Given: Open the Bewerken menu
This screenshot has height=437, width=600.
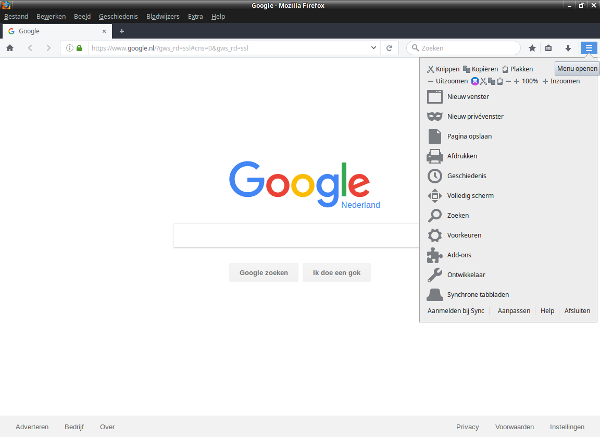Looking at the screenshot, I should tap(51, 16).
